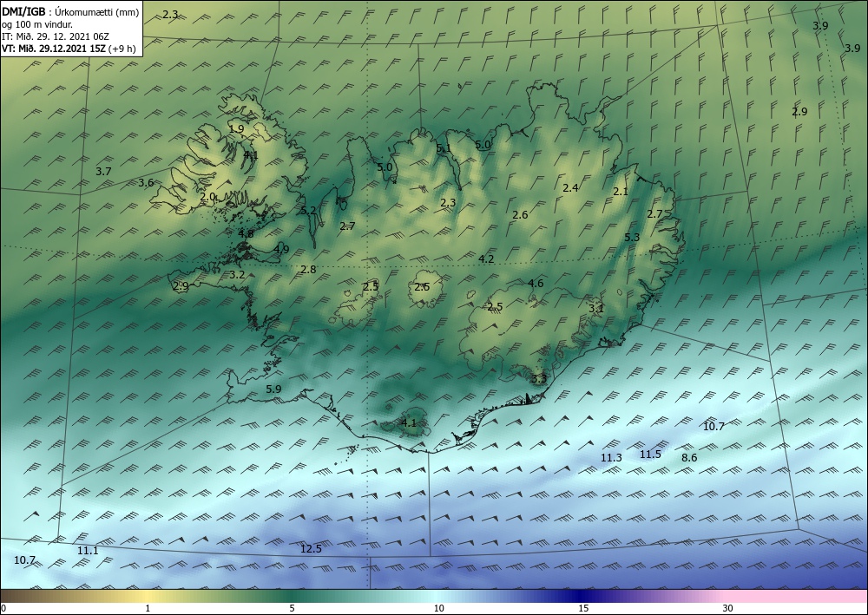Click the 1.9 value in the Westfjords
Image resolution: width=868 pixels, height=615 pixels.
[236, 129]
